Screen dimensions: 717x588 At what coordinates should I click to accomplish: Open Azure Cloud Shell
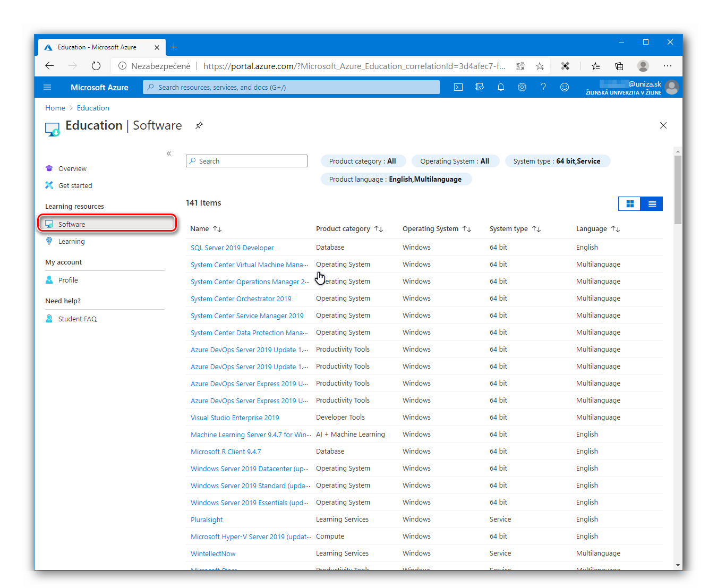coord(458,87)
